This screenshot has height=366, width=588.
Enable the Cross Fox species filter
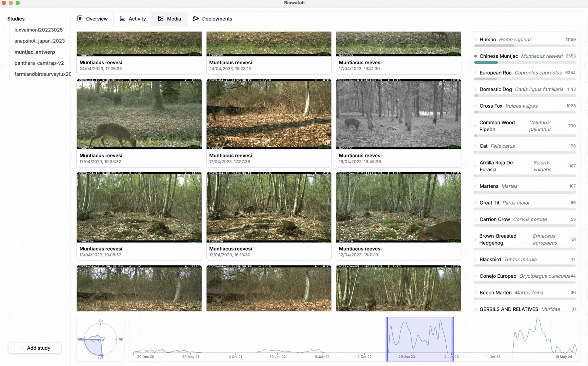tap(476, 106)
